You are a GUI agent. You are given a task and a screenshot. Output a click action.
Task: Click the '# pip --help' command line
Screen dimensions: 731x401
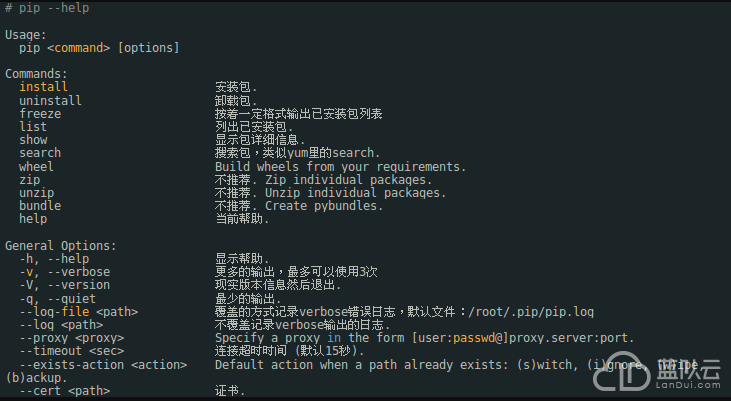(47, 8)
